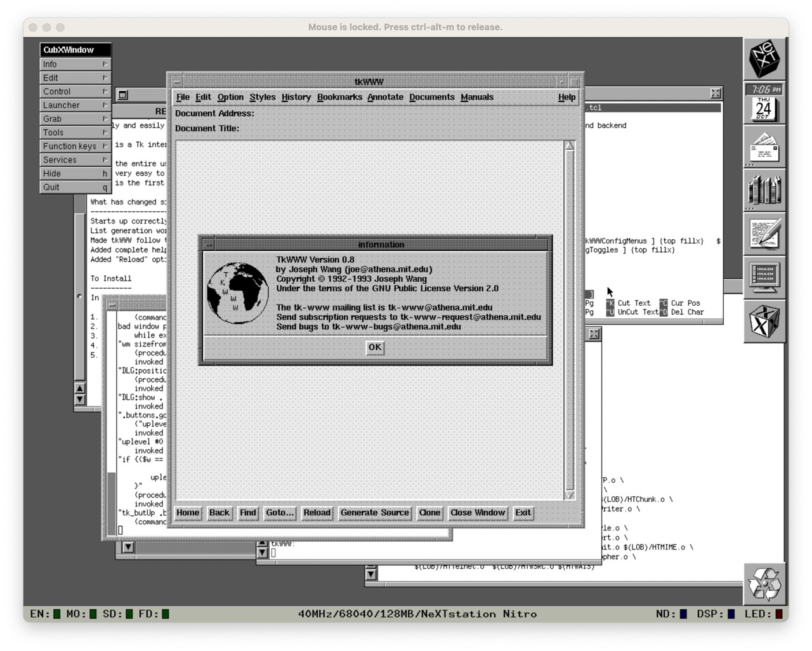The image size is (812, 651).
Task: Open the Annotate menu
Action: click(x=385, y=97)
